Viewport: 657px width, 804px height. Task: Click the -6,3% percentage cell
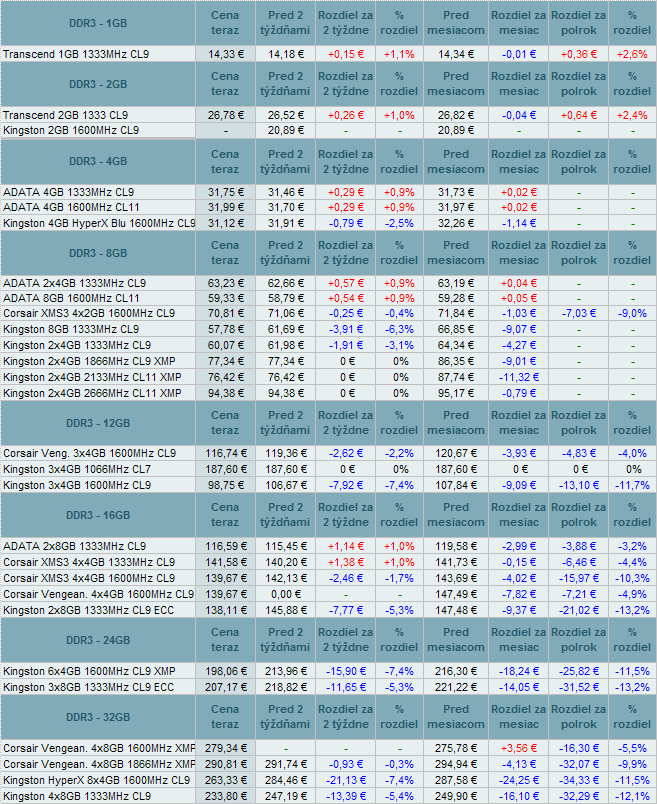coord(400,329)
